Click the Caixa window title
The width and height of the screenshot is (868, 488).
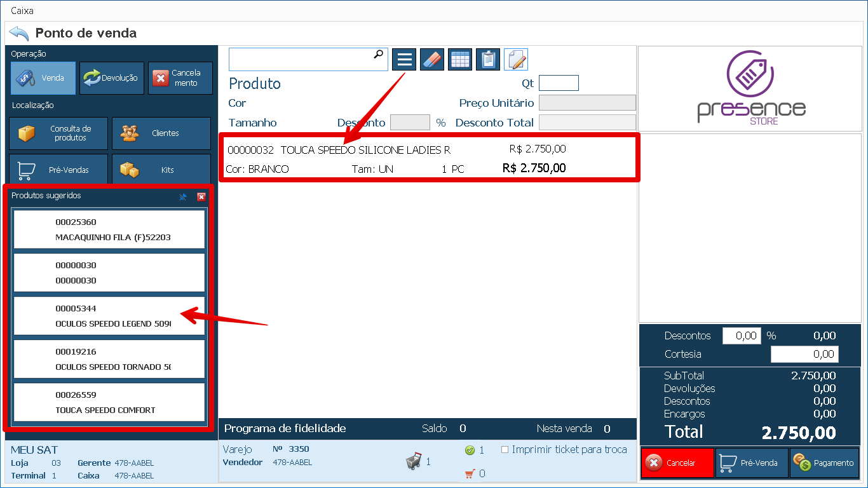click(22, 11)
